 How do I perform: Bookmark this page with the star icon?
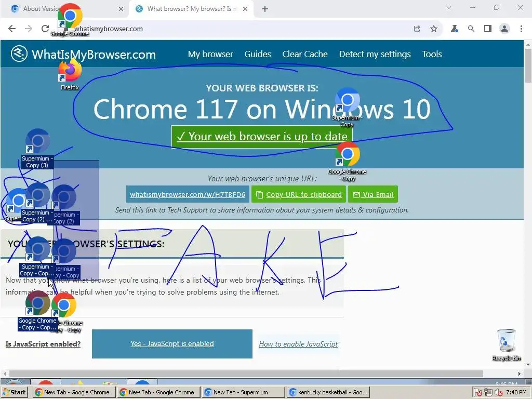[434, 29]
